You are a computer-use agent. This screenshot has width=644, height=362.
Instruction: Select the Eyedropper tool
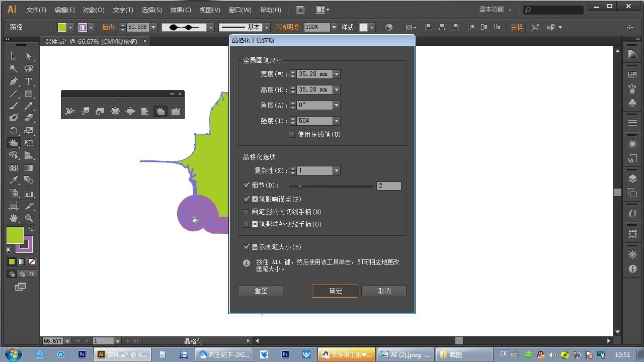[x=14, y=180]
